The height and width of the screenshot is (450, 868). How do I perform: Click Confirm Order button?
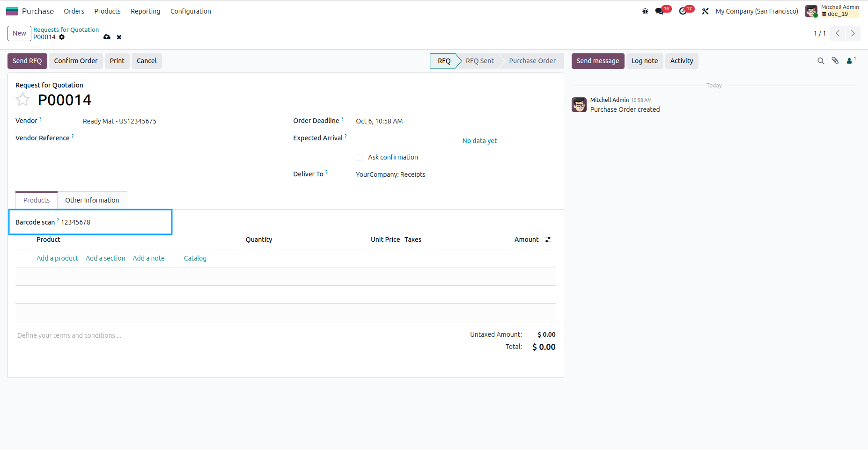pos(76,61)
